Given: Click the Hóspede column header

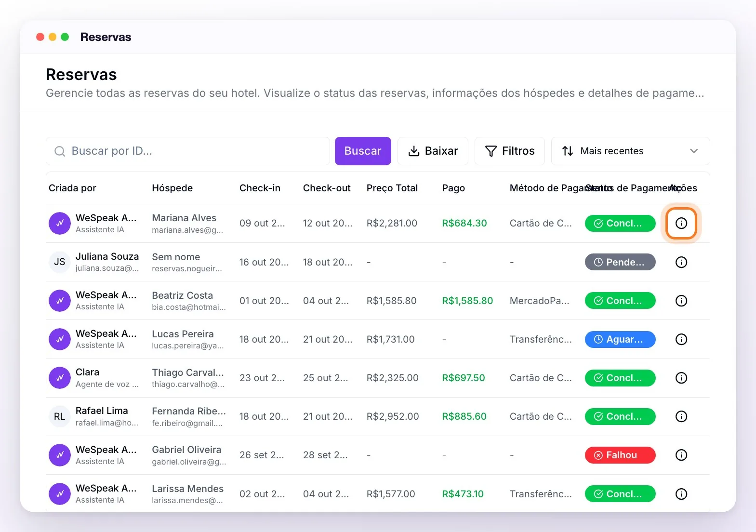Looking at the screenshot, I should (x=172, y=188).
